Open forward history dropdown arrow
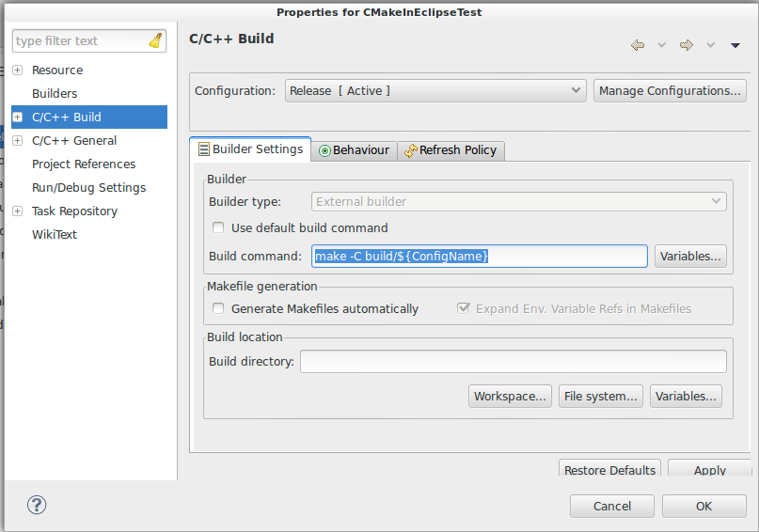The height and width of the screenshot is (532, 759). click(711, 45)
